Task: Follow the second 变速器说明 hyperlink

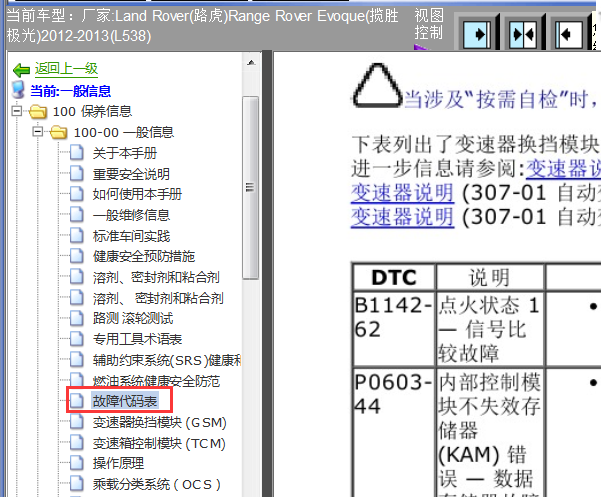Action: pos(402,217)
